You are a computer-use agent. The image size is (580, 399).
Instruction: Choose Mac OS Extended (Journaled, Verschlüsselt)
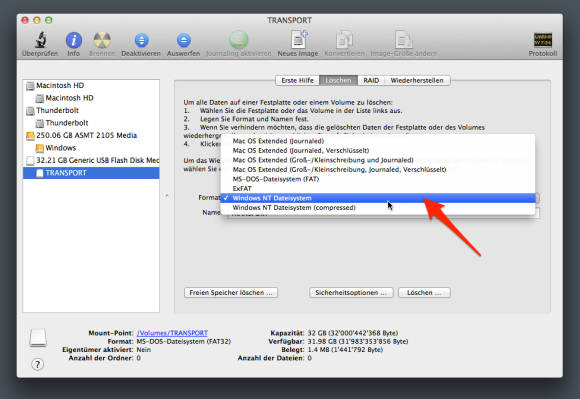(x=378, y=151)
